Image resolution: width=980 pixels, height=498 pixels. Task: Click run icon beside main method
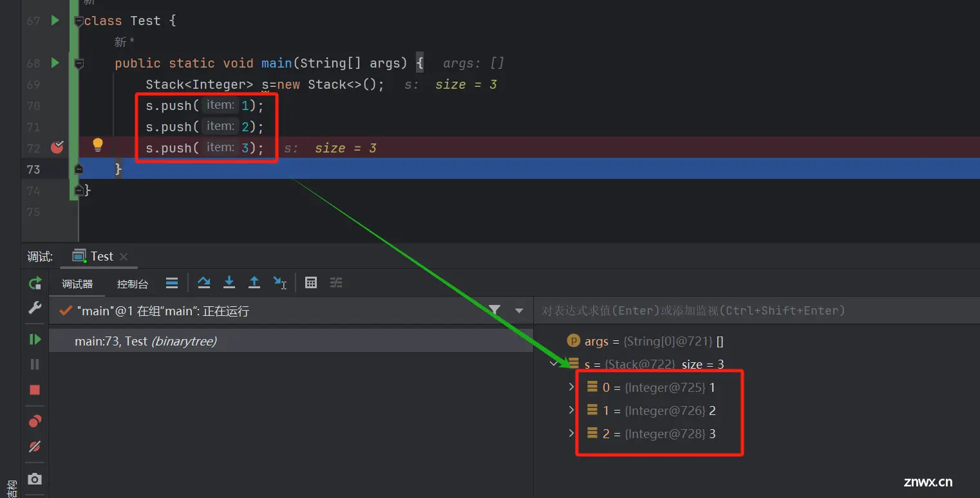coord(55,63)
